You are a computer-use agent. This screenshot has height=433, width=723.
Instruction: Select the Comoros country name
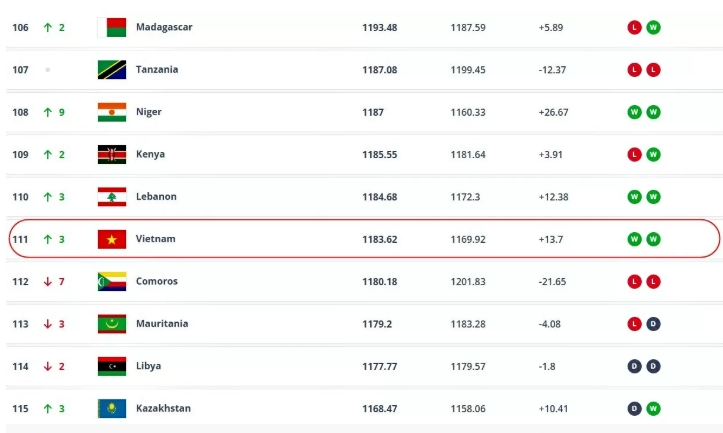157,281
